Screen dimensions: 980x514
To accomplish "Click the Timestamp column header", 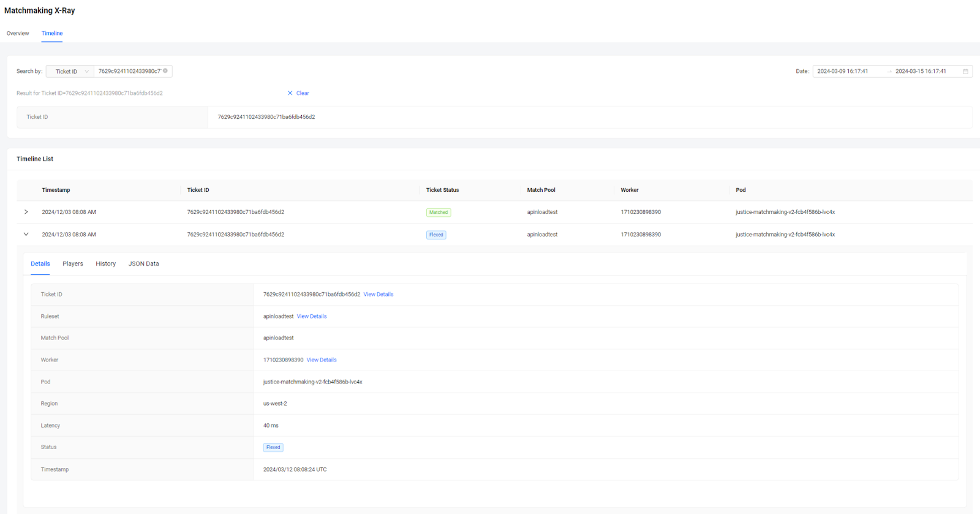I will pyautogui.click(x=56, y=191).
